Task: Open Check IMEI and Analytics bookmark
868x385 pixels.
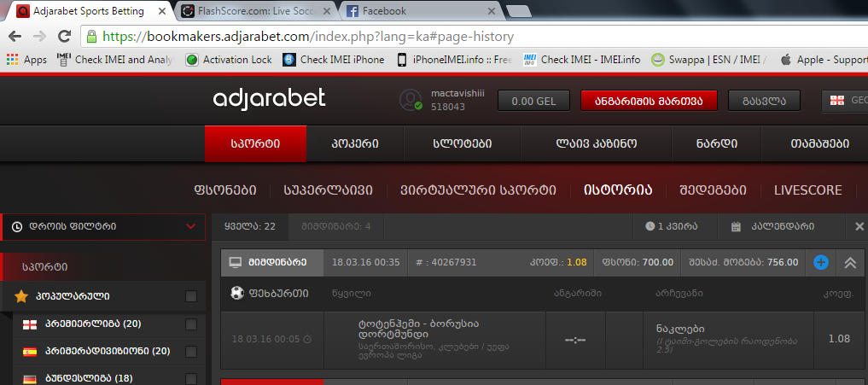Action: coord(117,59)
